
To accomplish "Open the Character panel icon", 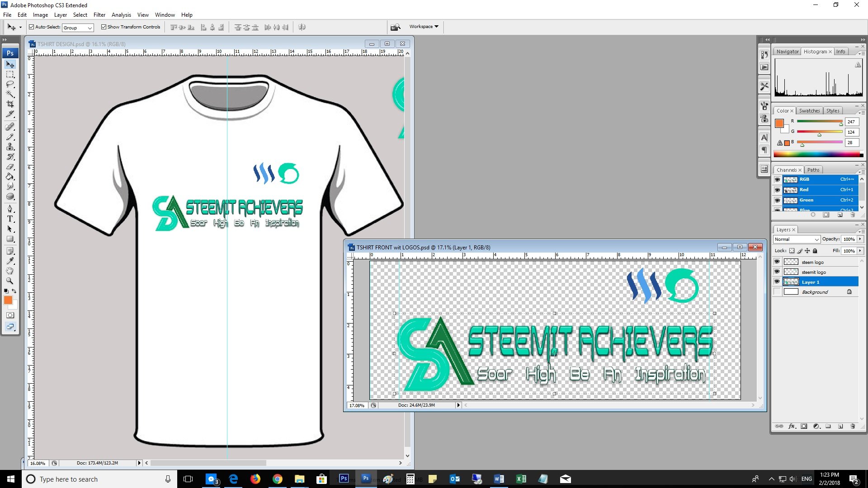I will point(764,137).
